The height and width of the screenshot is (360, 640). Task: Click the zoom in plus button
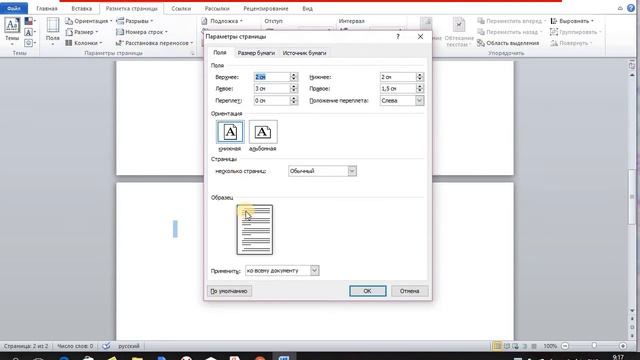pyautogui.click(x=623, y=346)
